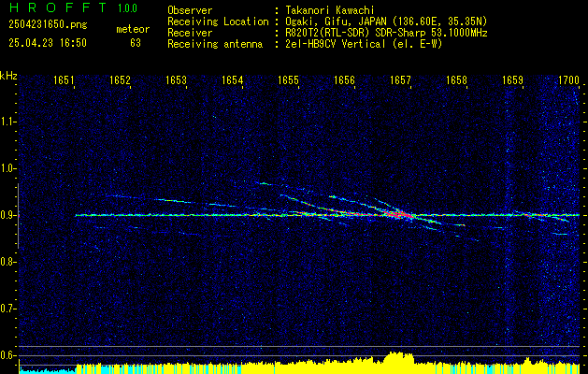
Task: Click the 1654 time axis marker
Action: pos(233,80)
